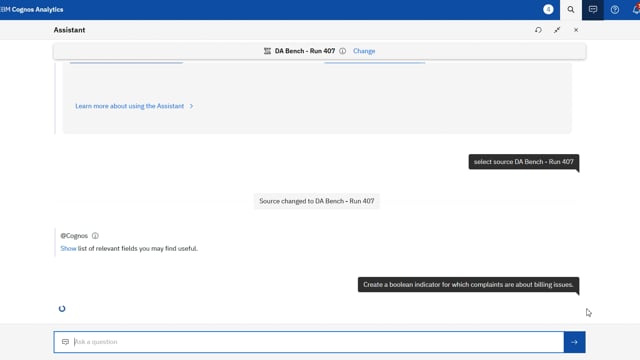Show list of relevant fields
The height and width of the screenshot is (360, 640).
click(x=68, y=248)
